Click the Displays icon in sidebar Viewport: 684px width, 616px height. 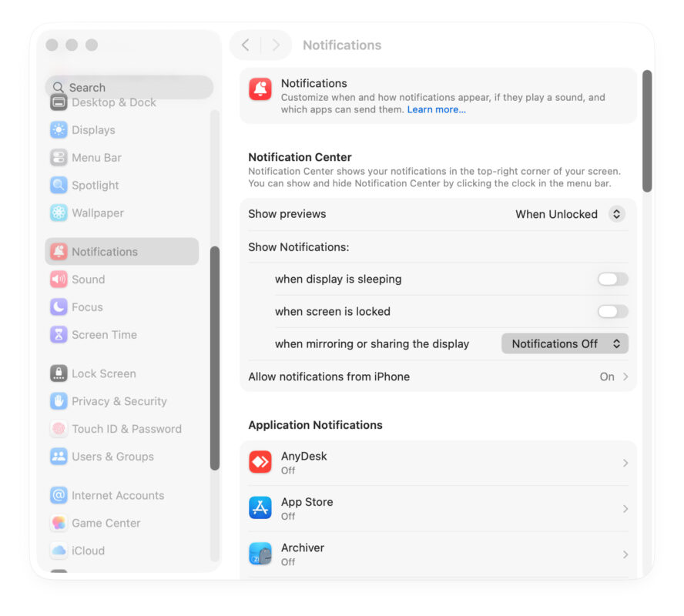coord(59,130)
